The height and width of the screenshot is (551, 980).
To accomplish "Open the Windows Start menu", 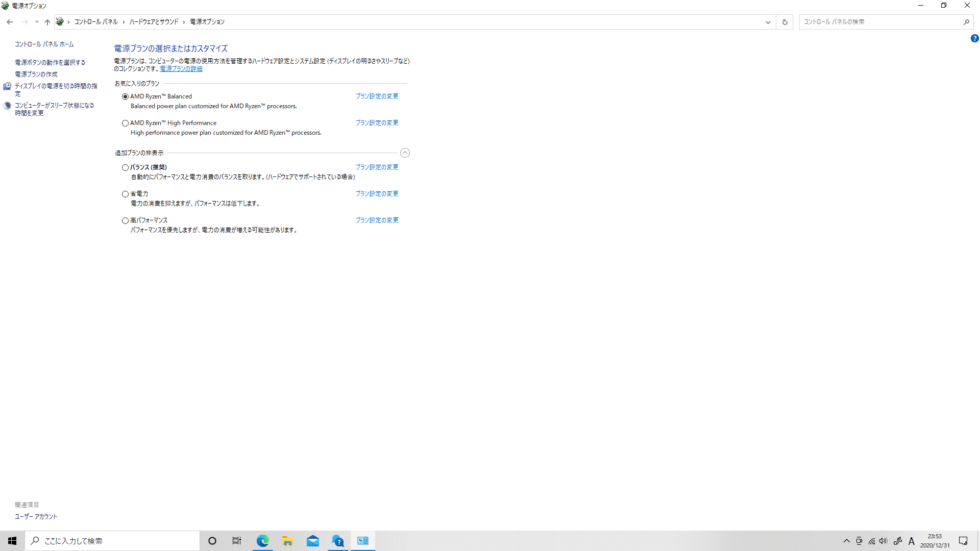I will 12,541.
